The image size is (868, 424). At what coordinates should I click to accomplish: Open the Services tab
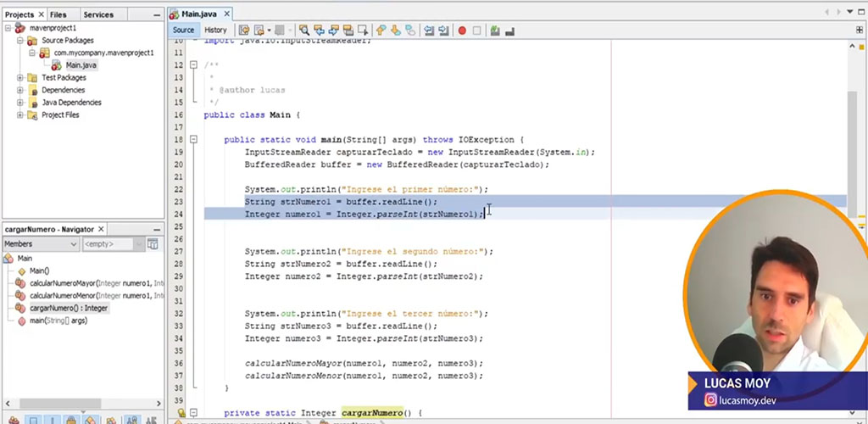[98, 14]
